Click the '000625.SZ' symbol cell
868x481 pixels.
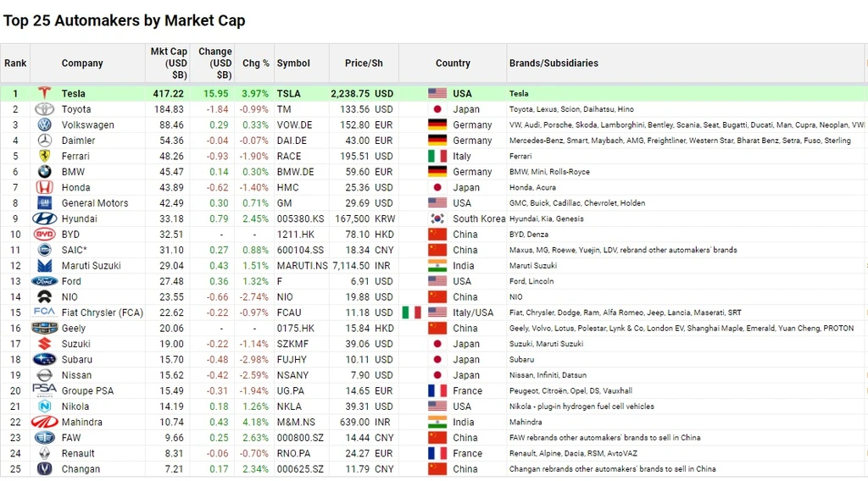pyautogui.click(x=300, y=469)
